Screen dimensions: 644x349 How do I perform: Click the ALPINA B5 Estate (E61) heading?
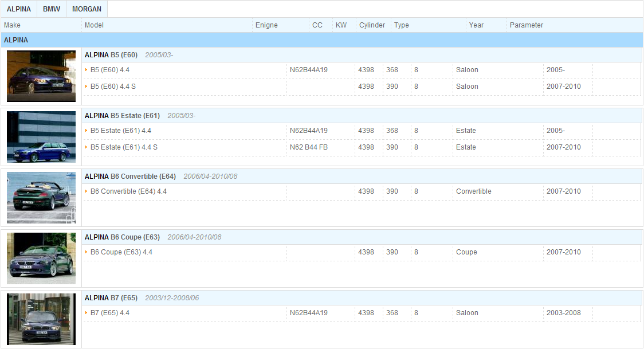point(122,116)
